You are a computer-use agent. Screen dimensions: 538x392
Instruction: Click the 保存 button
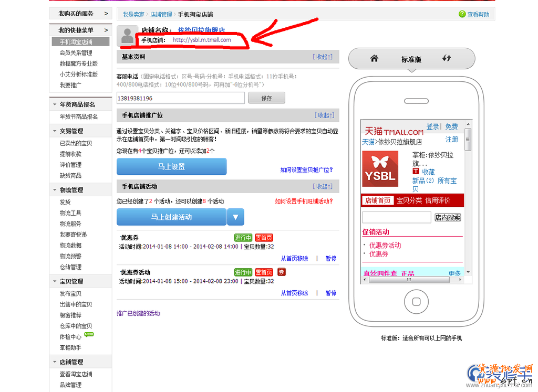click(x=266, y=98)
